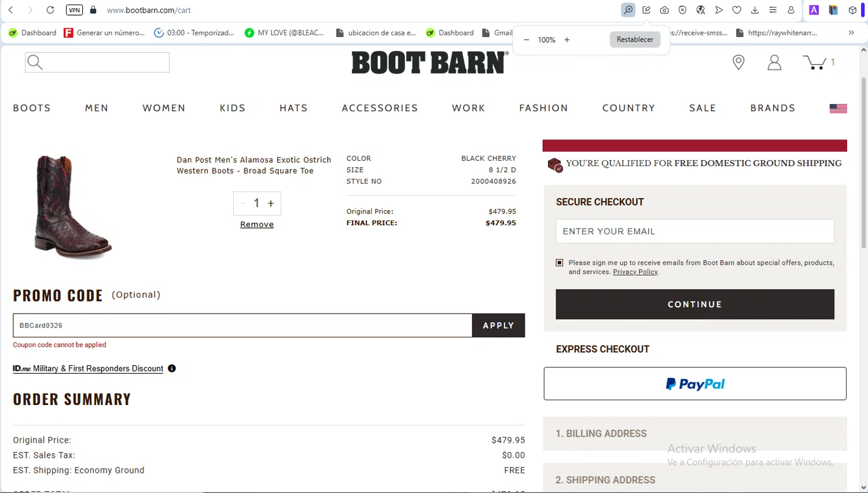Click the promo code input field

(242, 325)
